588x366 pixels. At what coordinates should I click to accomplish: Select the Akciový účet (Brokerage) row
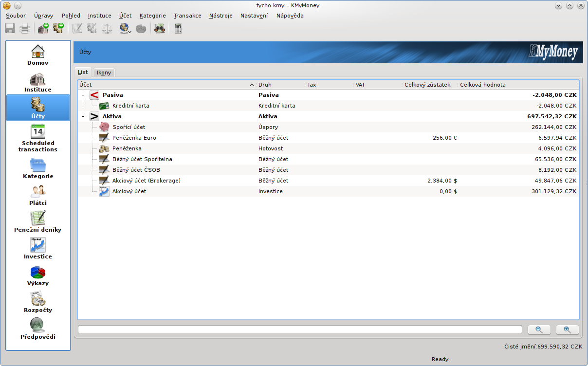pyautogui.click(x=328, y=181)
